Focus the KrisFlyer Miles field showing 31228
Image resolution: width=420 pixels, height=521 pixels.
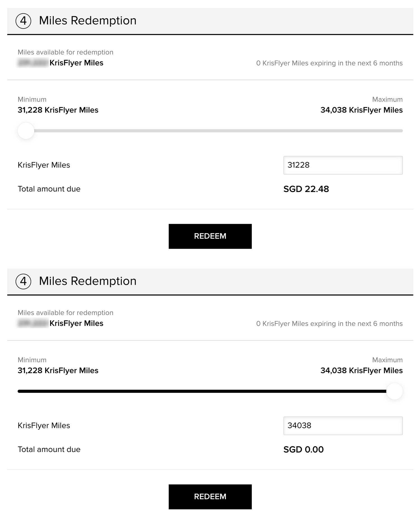point(343,165)
